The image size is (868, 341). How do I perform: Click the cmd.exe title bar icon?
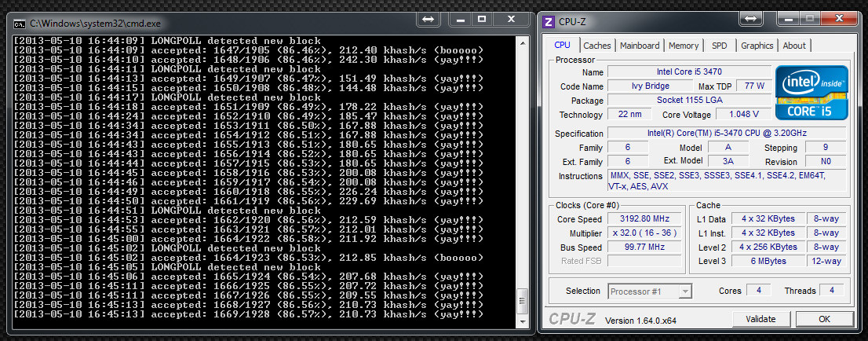[x=19, y=24]
